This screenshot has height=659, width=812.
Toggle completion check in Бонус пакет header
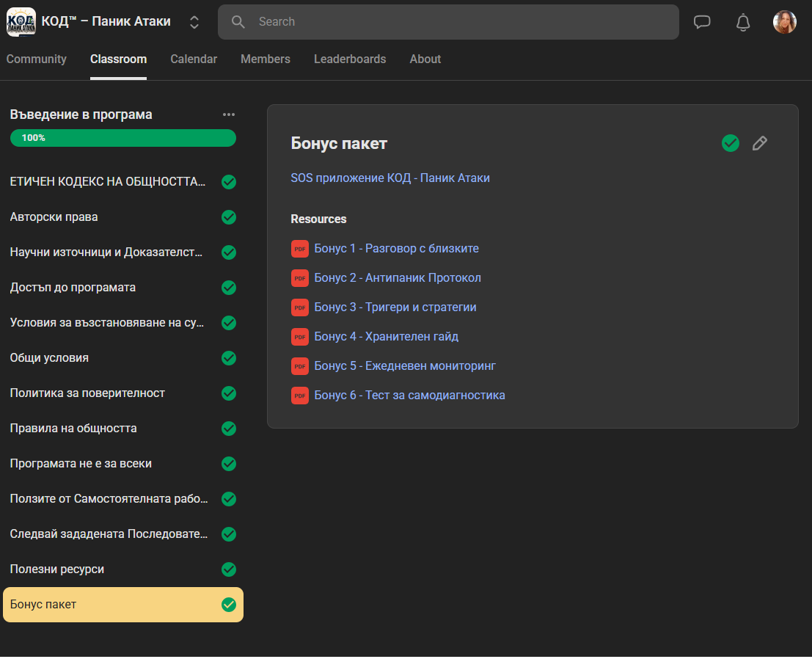tap(730, 143)
